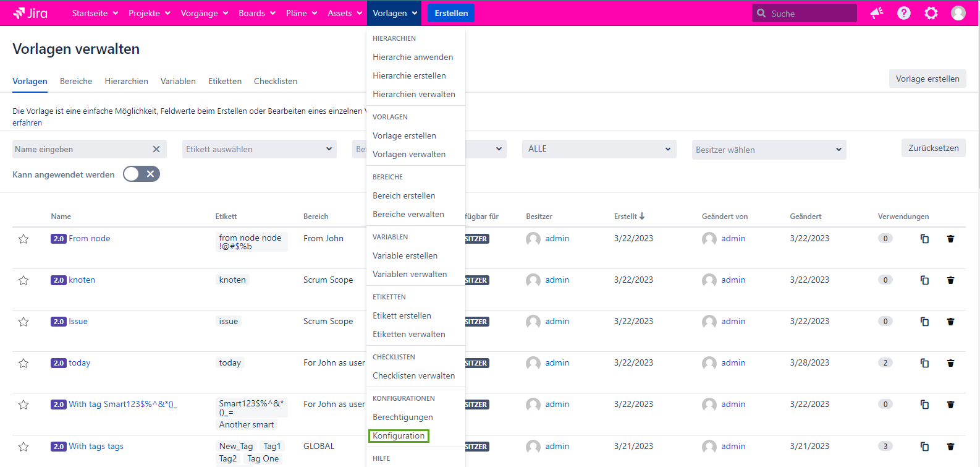Toggle 'Kann angewendet werden' switch

pos(142,174)
